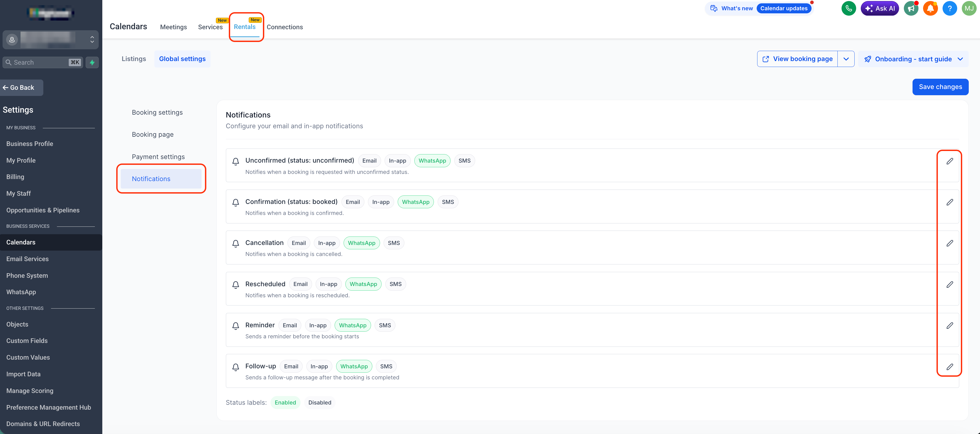980x434 pixels.
Task: Toggle WhatsApp chip for Confirmation notification
Action: click(415, 202)
